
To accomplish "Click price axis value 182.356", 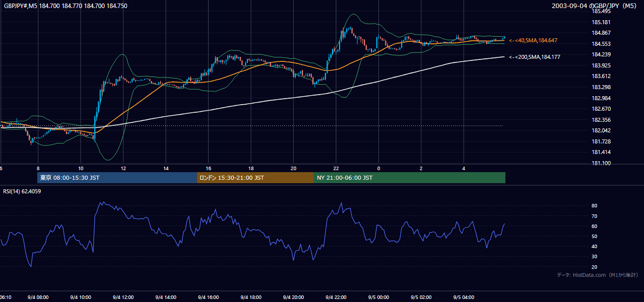I will (600, 120).
